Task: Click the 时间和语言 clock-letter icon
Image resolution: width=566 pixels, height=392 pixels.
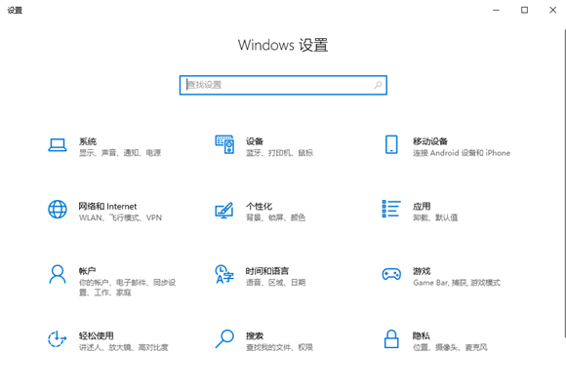Action: pos(224,274)
